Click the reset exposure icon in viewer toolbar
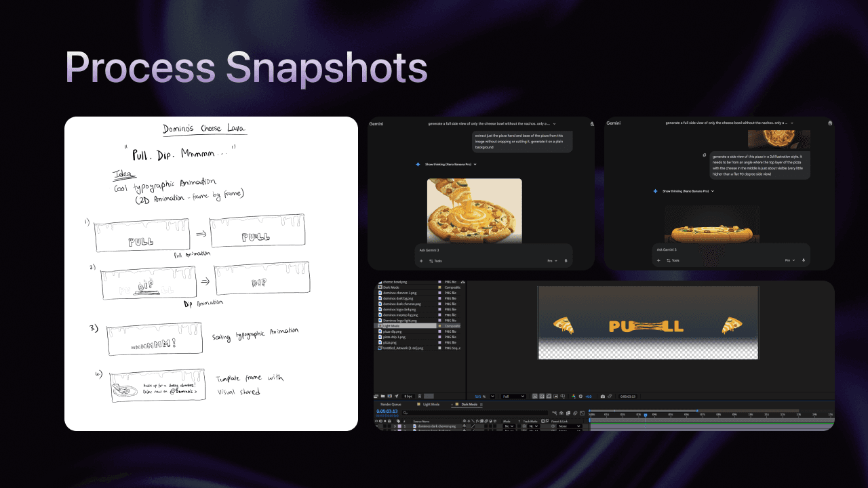 coord(580,396)
